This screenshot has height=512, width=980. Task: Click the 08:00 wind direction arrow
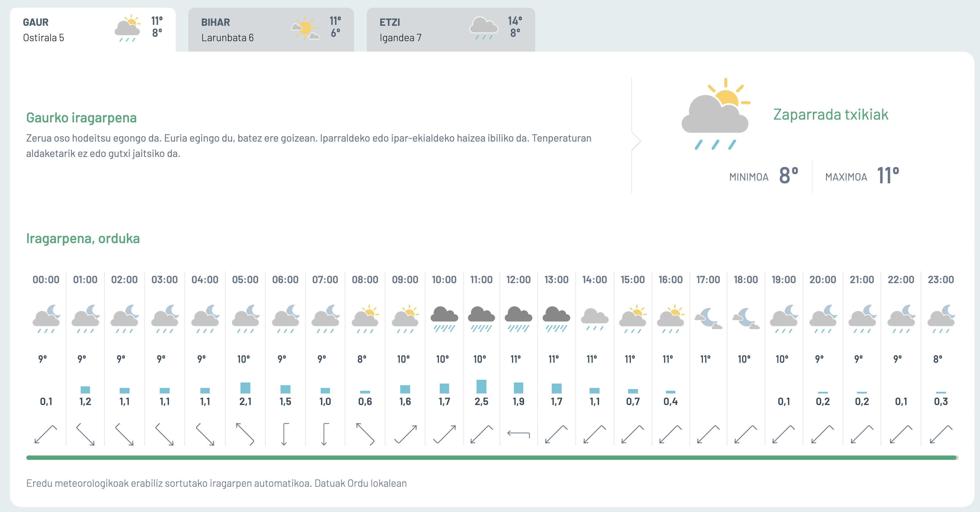point(365,434)
